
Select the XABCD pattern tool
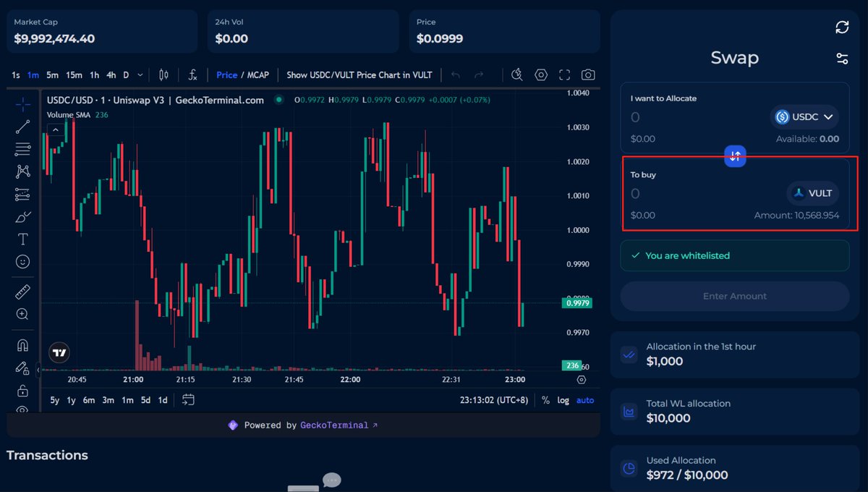click(x=22, y=171)
